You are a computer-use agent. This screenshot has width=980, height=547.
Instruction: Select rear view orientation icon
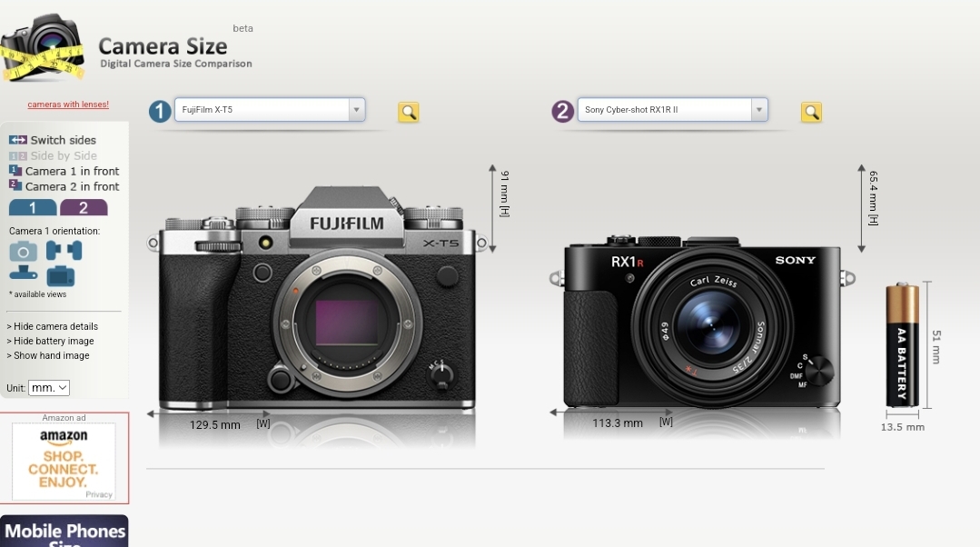pyautogui.click(x=60, y=275)
